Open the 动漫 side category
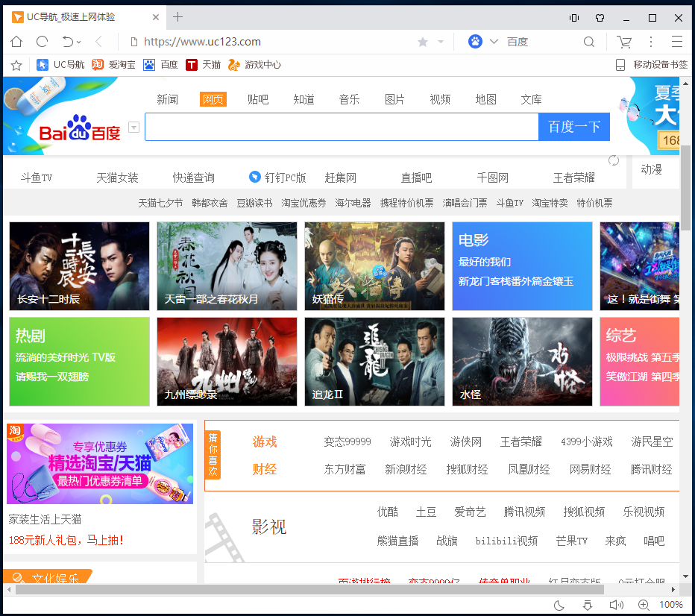 (x=652, y=169)
